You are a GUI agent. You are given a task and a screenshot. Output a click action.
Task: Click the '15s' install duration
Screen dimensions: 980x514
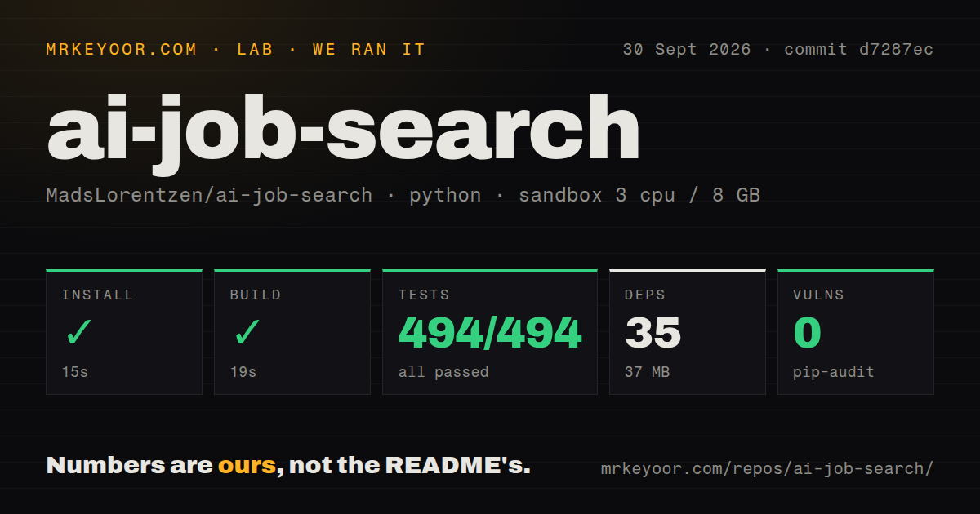75,372
